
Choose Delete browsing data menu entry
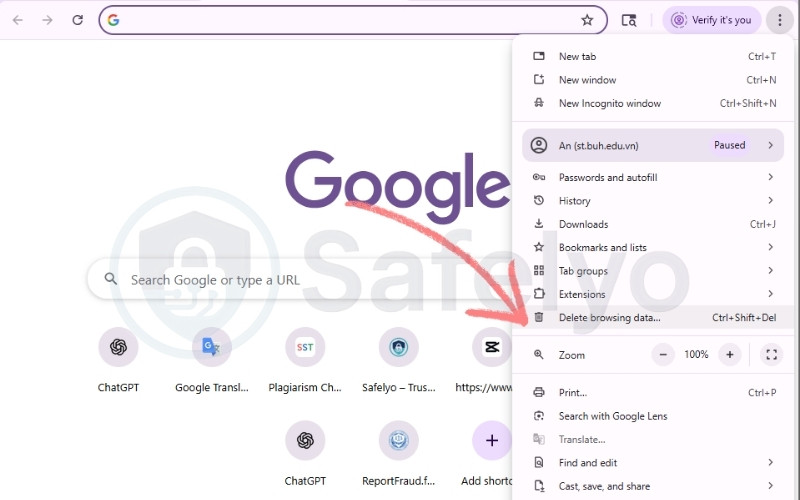(653, 317)
